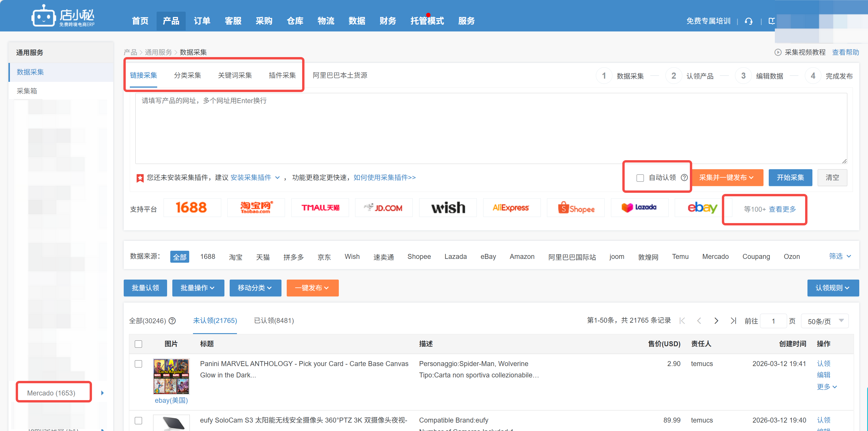Click 编辑 for the Panini MARVEL row

[x=823, y=375]
